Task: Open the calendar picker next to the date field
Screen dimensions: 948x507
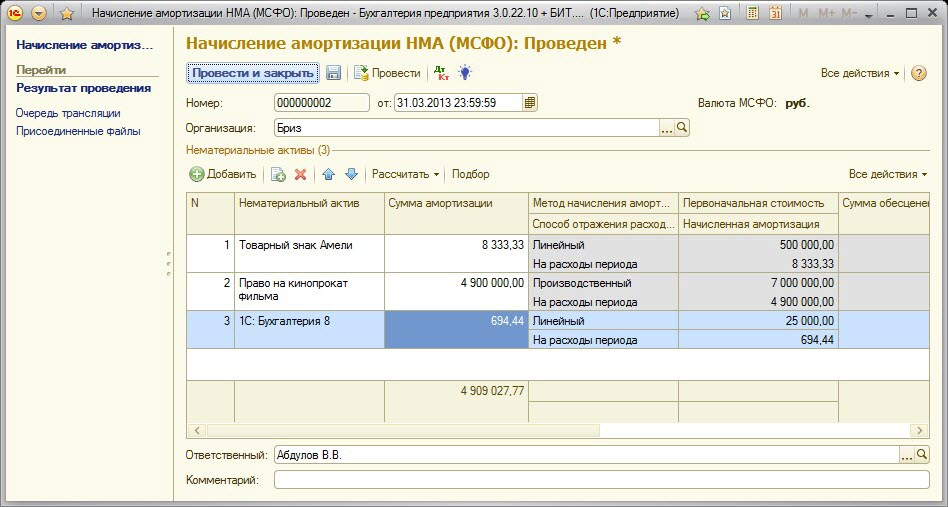Action: [x=530, y=102]
